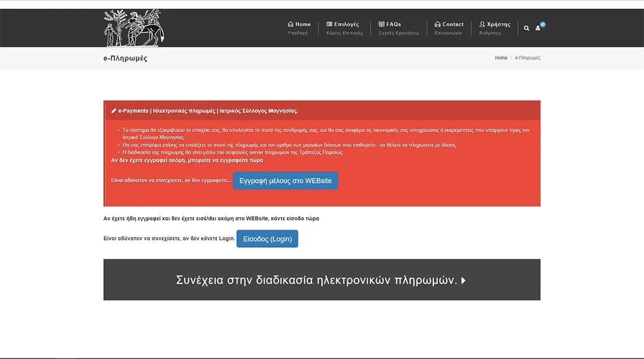Click the person icon beside Χρήστης
Viewport: 644px width, 359px height.
(482, 24)
